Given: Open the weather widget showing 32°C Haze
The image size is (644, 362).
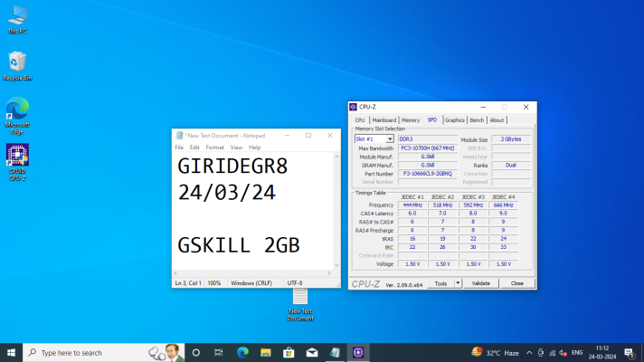Looking at the screenshot, I should coord(496,353).
